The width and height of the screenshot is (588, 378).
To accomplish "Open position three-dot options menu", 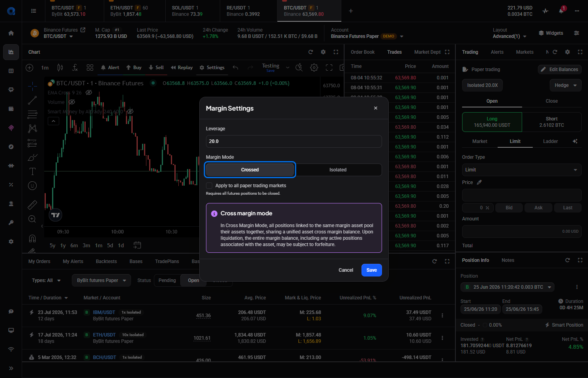I will [x=577, y=287].
